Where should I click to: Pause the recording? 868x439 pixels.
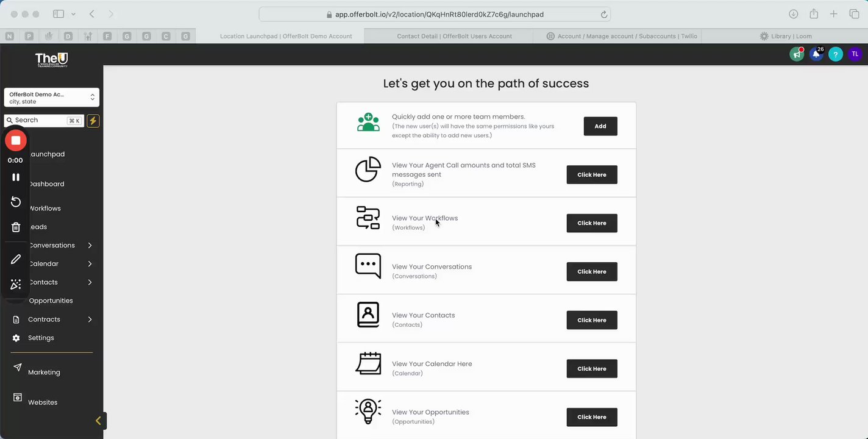point(16,177)
